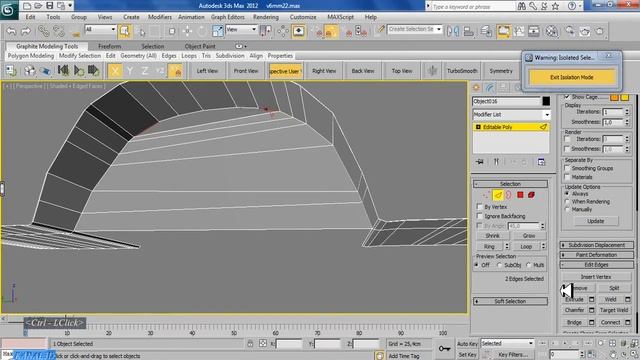Click Exit Isolation Mode button
This screenshot has width=640, height=360.
click(x=571, y=77)
